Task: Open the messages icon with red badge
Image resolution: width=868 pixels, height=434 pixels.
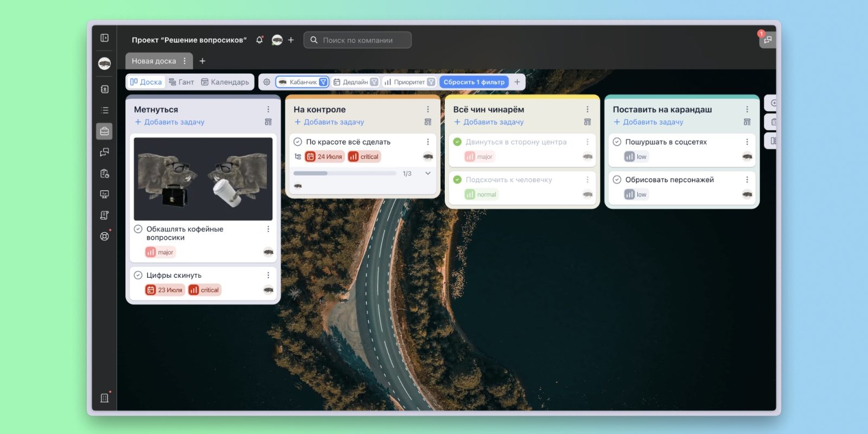Action: (x=767, y=40)
